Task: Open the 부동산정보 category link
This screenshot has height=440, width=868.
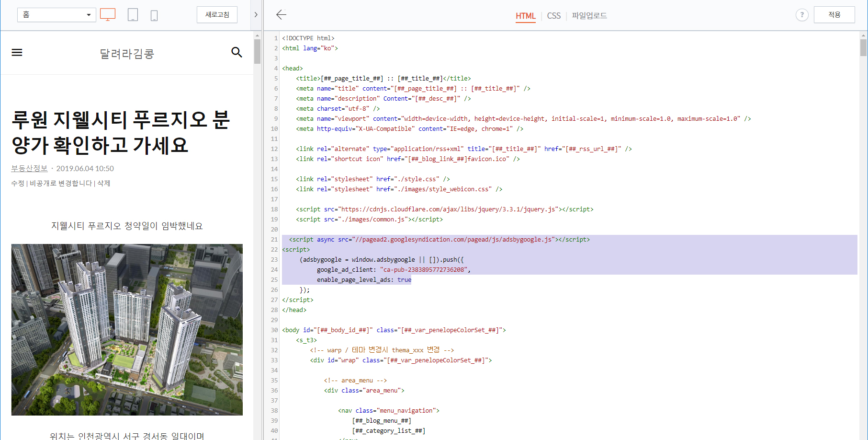Action: click(x=29, y=168)
